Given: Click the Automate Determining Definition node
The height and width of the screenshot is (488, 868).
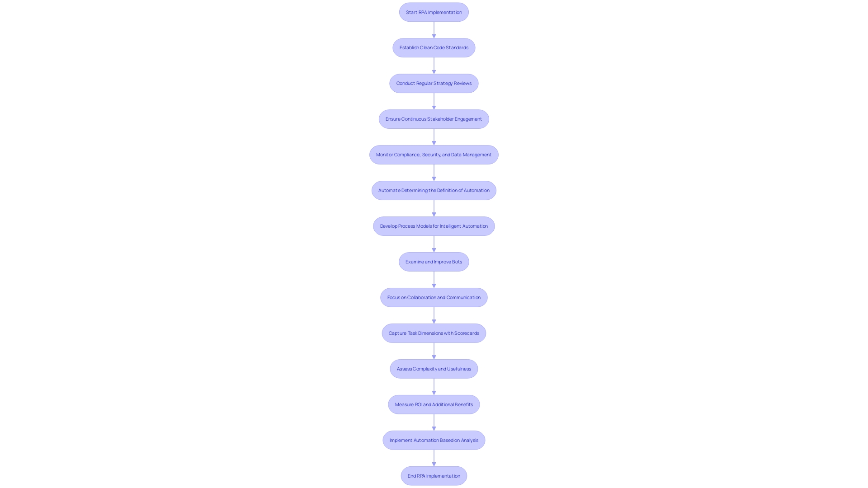Looking at the screenshot, I should click(x=434, y=190).
